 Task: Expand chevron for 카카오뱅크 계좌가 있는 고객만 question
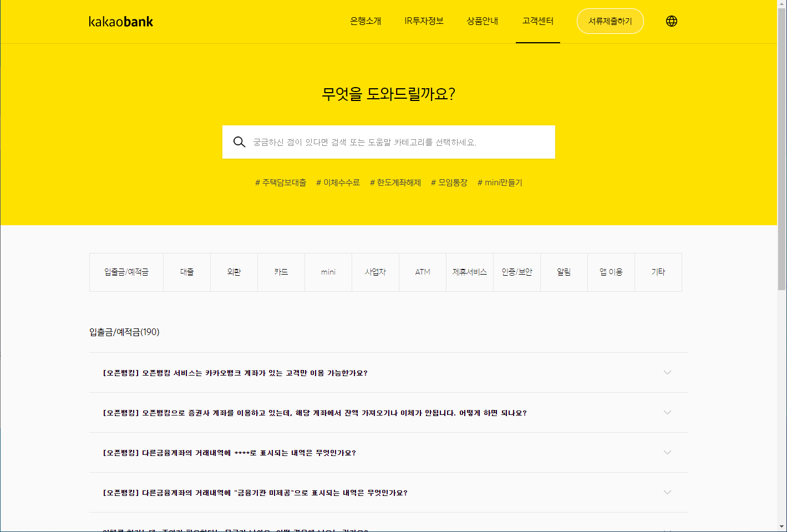(667, 373)
